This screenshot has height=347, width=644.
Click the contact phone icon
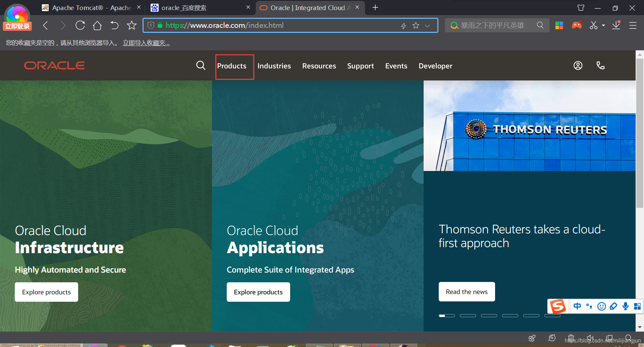(x=600, y=65)
